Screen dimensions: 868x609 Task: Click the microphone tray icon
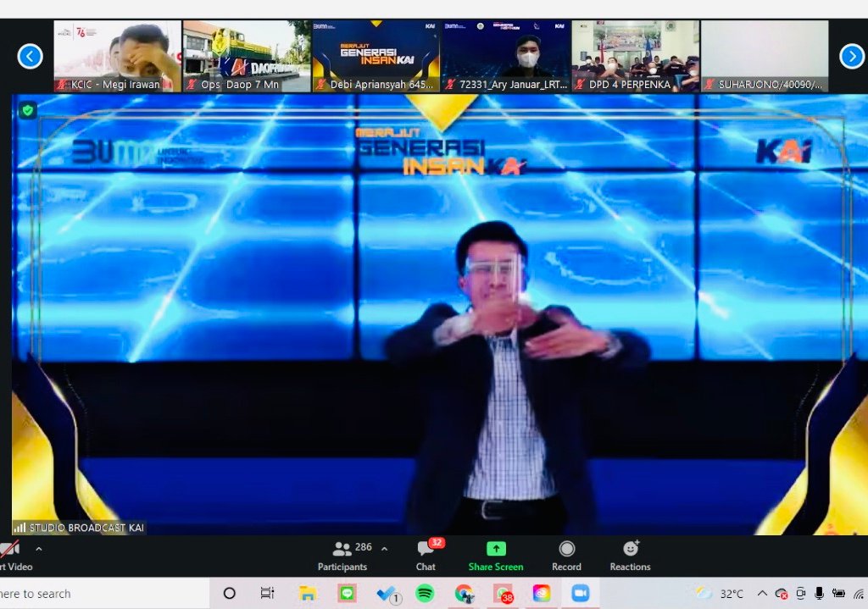coord(820,594)
